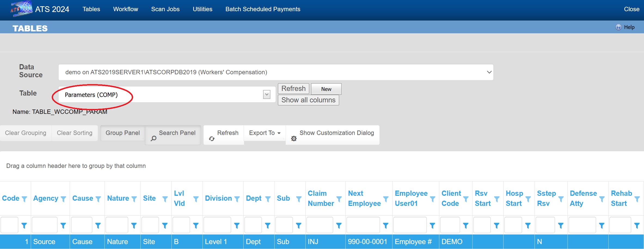Open the Division column header filter icon

(x=237, y=199)
